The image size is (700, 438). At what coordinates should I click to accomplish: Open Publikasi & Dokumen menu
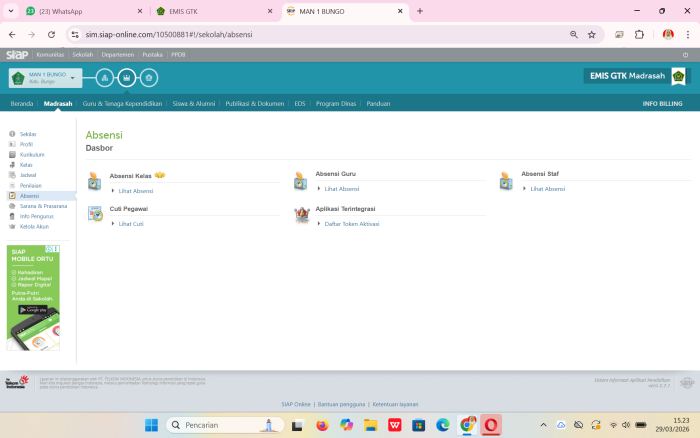pyautogui.click(x=254, y=104)
